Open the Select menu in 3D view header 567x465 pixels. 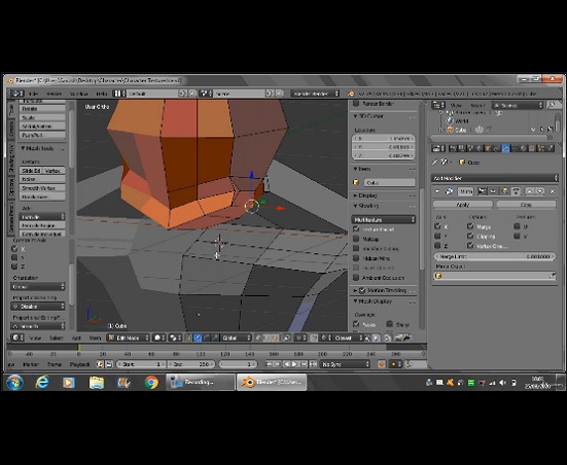pos(56,338)
